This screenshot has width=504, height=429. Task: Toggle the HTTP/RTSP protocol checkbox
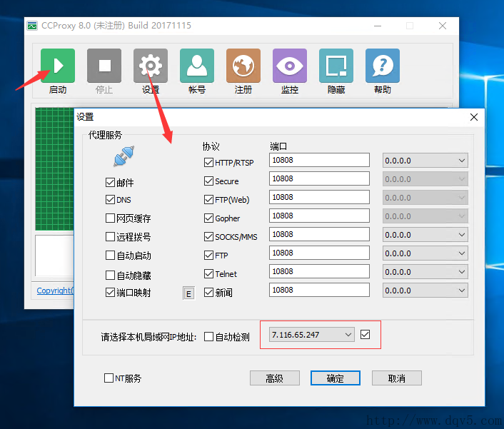(208, 162)
